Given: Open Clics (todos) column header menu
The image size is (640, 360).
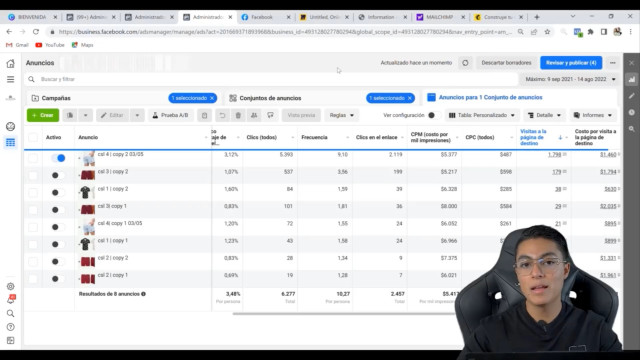Looking at the screenshot, I should coord(293,138).
